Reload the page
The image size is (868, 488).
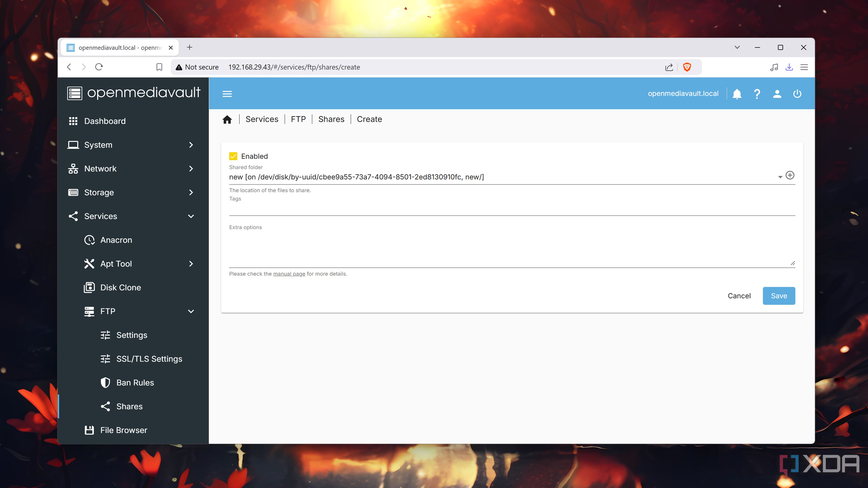coord(99,67)
